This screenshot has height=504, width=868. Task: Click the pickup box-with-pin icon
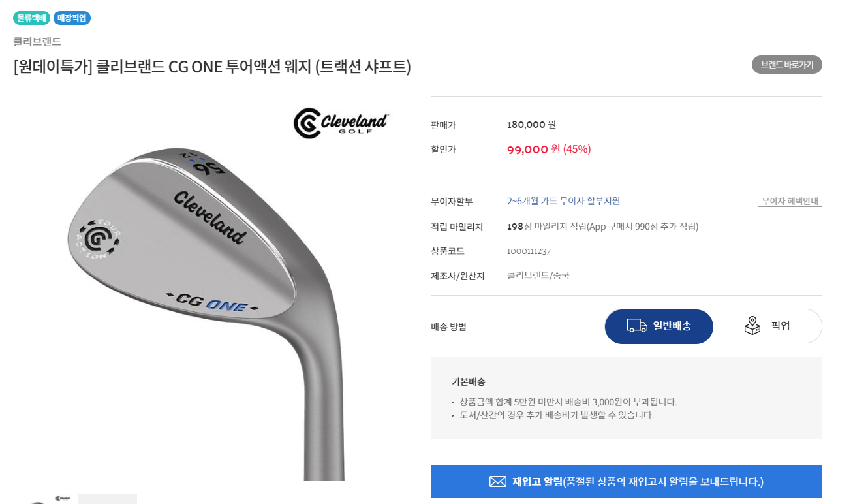(752, 326)
